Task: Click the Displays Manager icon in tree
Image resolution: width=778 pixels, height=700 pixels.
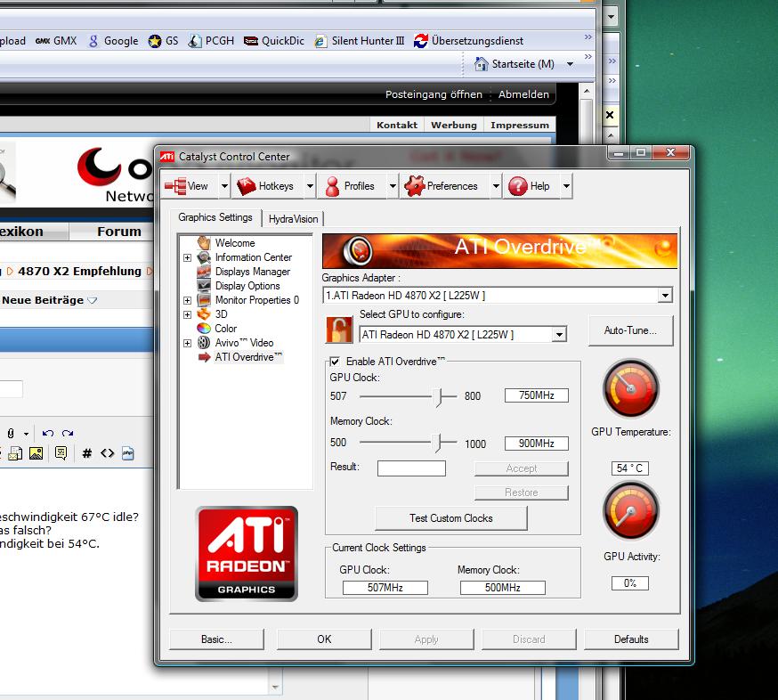Action: [204, 272]
